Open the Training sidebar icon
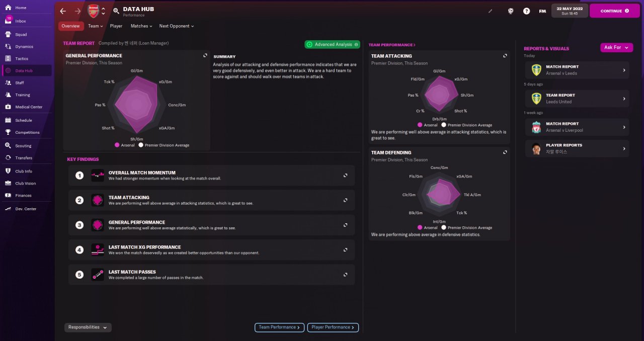Screen dimensions: 644x341 8,95
